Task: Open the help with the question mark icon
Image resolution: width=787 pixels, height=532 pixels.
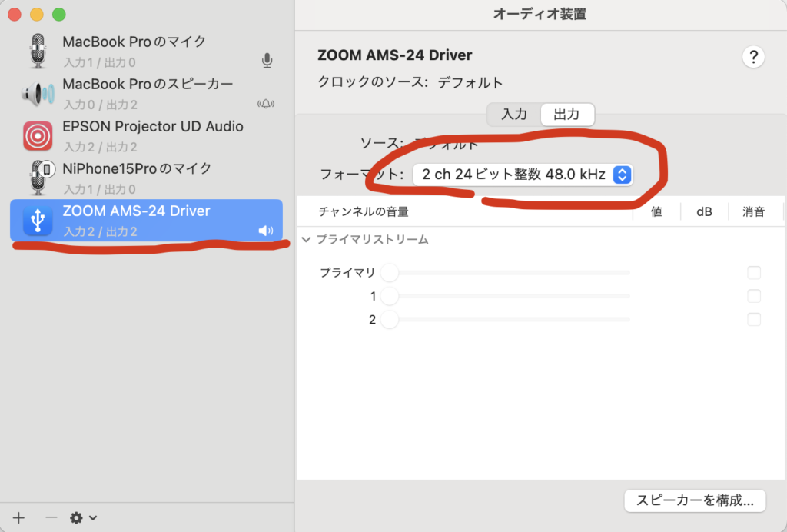Action: [753, 57]
